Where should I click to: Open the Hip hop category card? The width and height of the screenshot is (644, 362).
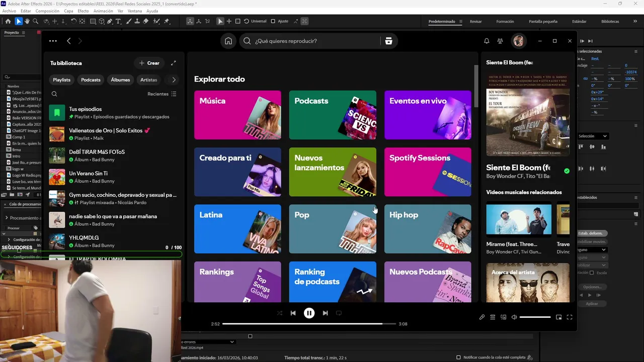pos(428,229)
